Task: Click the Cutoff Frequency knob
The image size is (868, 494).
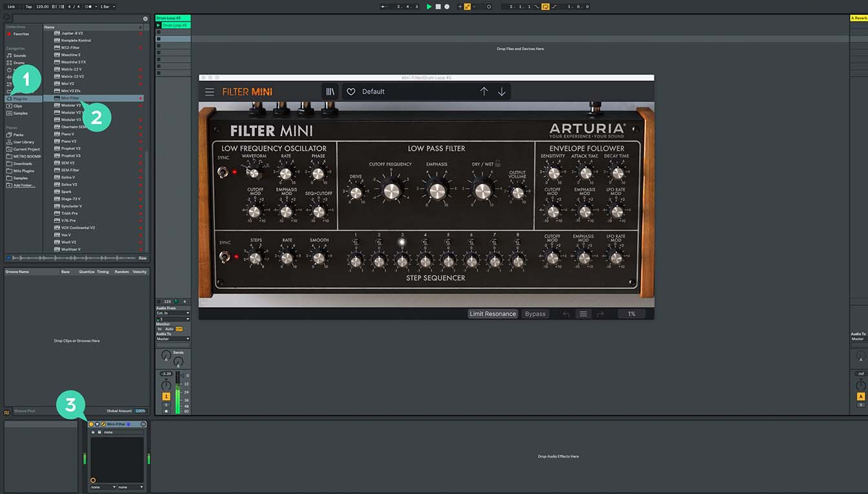Action: 391,191
